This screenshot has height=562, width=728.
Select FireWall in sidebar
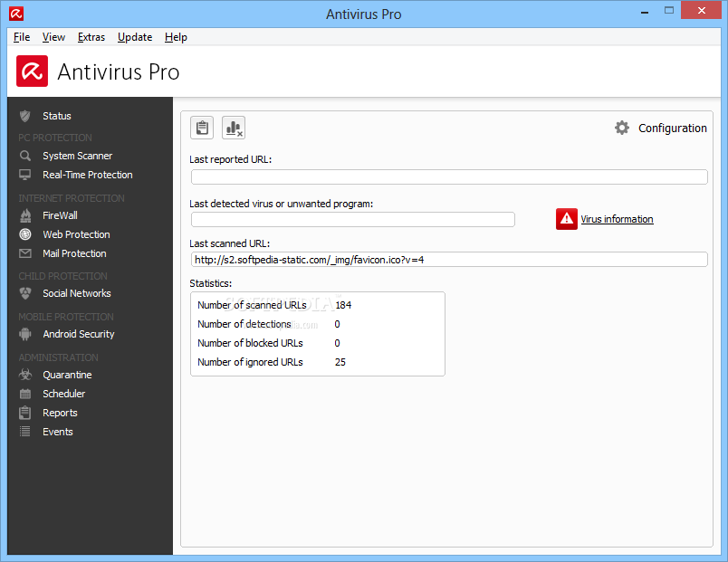[x=61, y=215]
